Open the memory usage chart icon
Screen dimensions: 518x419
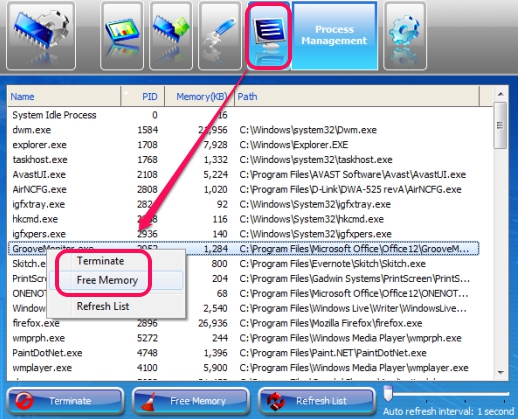point(122,35)
